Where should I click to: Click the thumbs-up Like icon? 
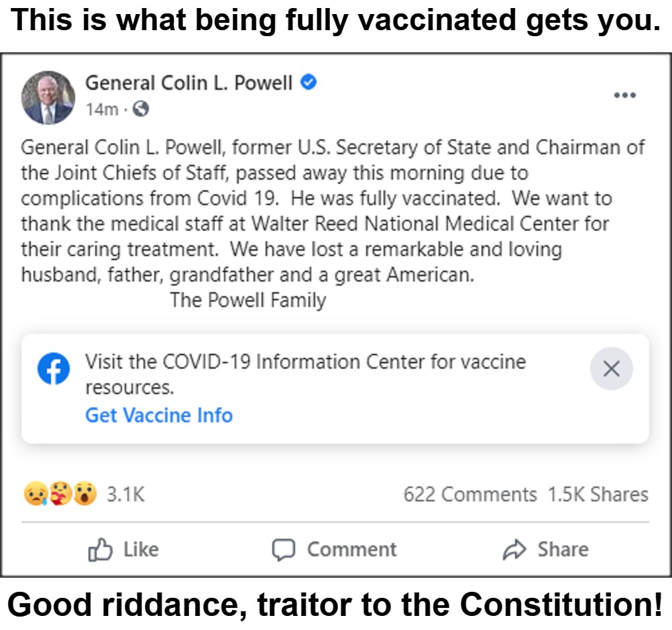tap(99, 550)
